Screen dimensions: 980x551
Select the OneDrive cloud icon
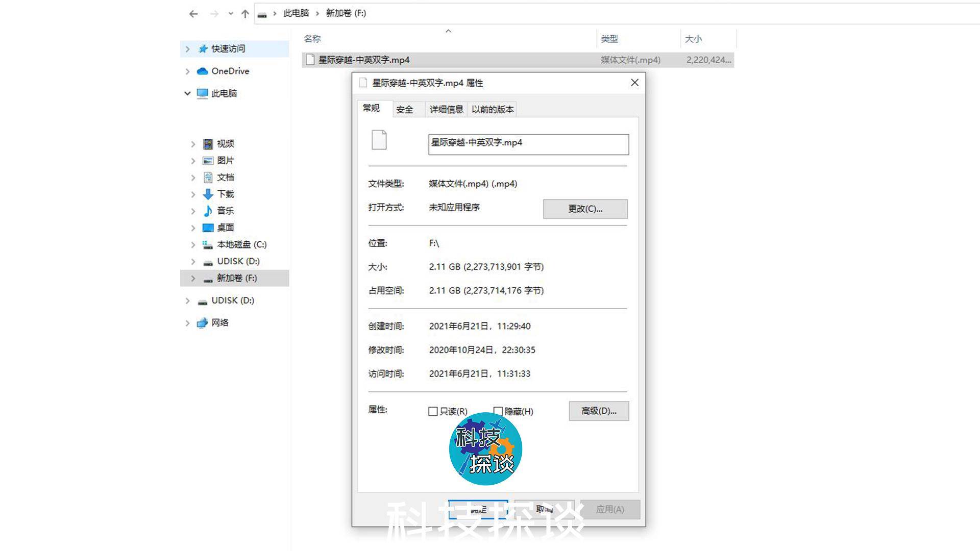203,71
